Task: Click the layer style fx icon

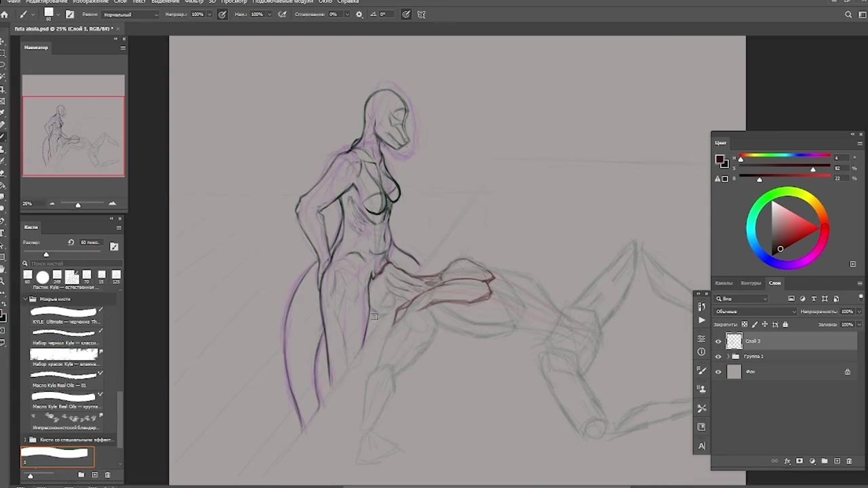Action: pos(787,461)
